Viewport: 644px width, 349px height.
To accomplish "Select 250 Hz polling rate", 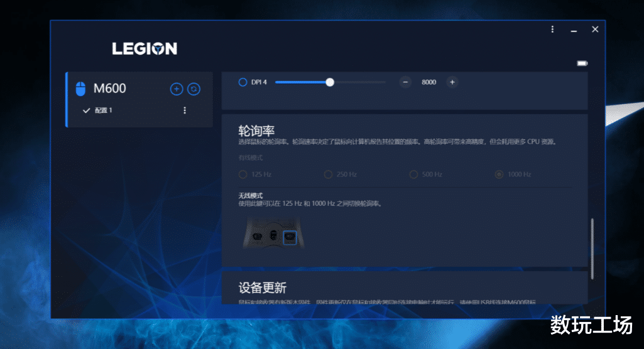I will tap(328, 174).
